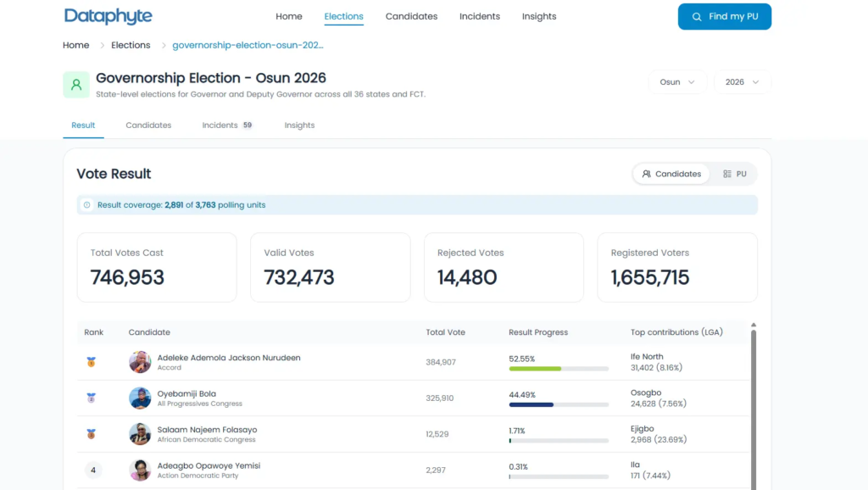Switch vote result view to PU
This screenshot has width=868, height=490.
[x=735, y=174]
